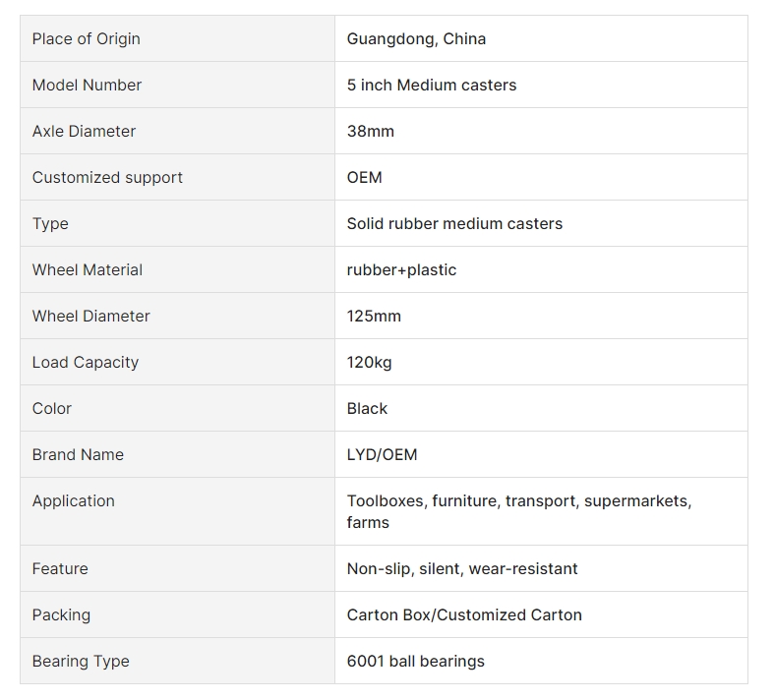Select the 'Place of Origin' label cell
This screenshot has width=775, height=700.
click(x=177, y=38)
